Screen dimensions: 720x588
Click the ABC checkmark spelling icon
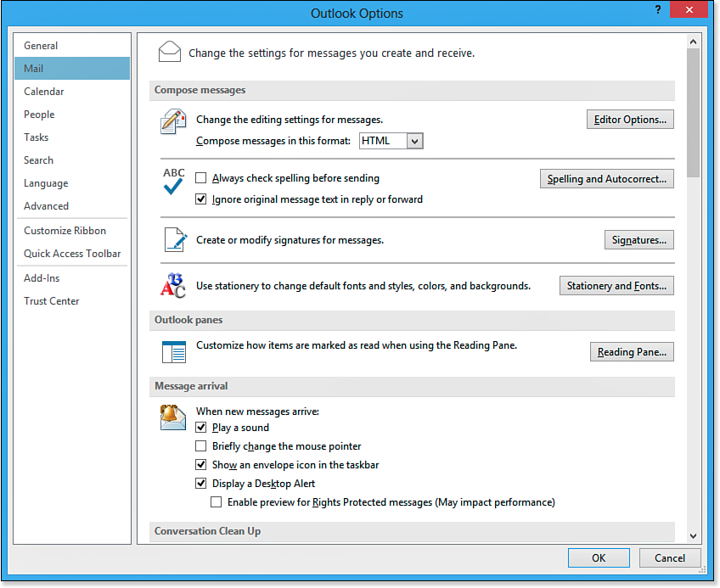(x=173, y=182)
